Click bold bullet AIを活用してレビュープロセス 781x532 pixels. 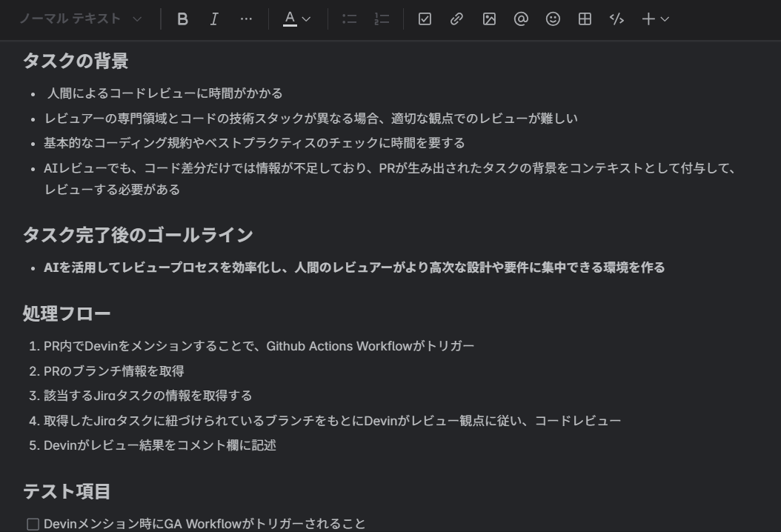[354, 267]
